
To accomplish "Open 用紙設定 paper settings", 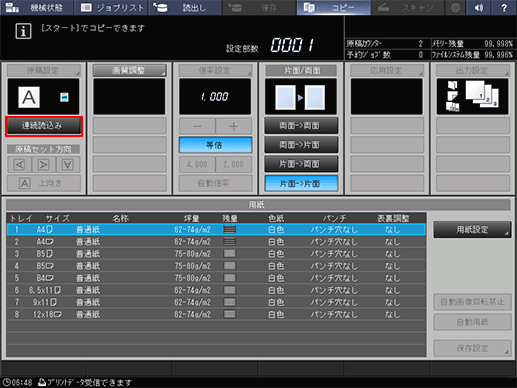I will point(472,229).
